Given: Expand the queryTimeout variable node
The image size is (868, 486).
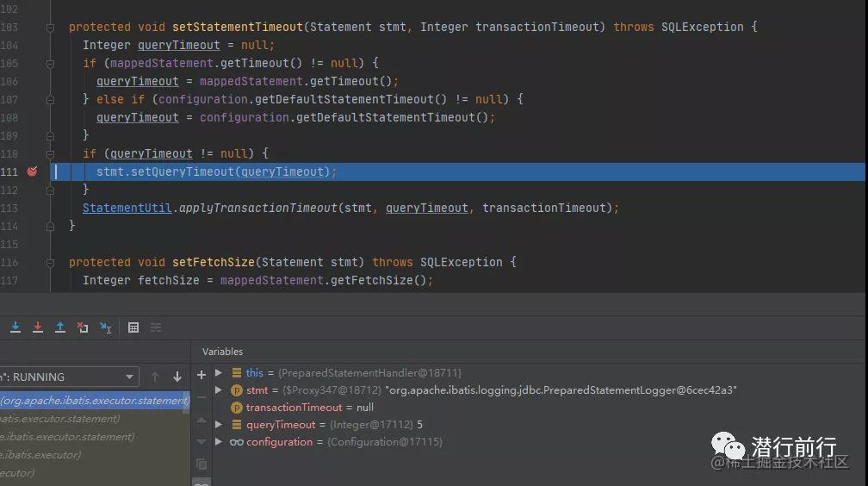Looking at the screenshot, I should [219, 425].
